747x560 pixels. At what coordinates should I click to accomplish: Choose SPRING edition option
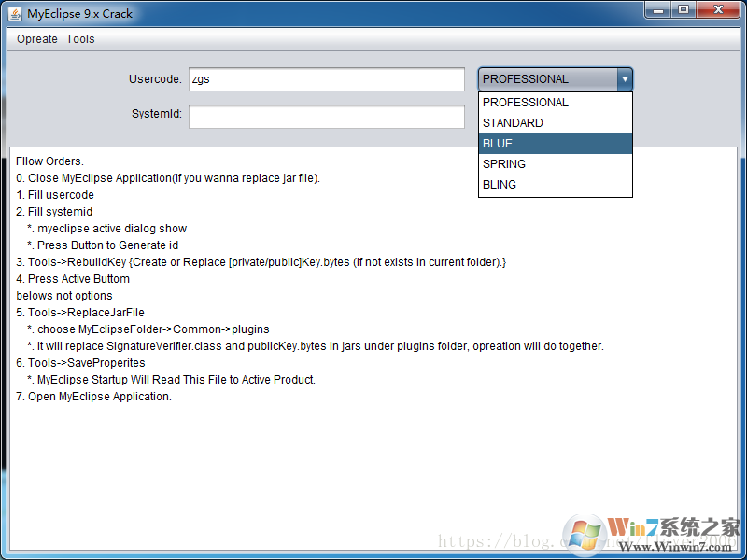click(556, 164)
